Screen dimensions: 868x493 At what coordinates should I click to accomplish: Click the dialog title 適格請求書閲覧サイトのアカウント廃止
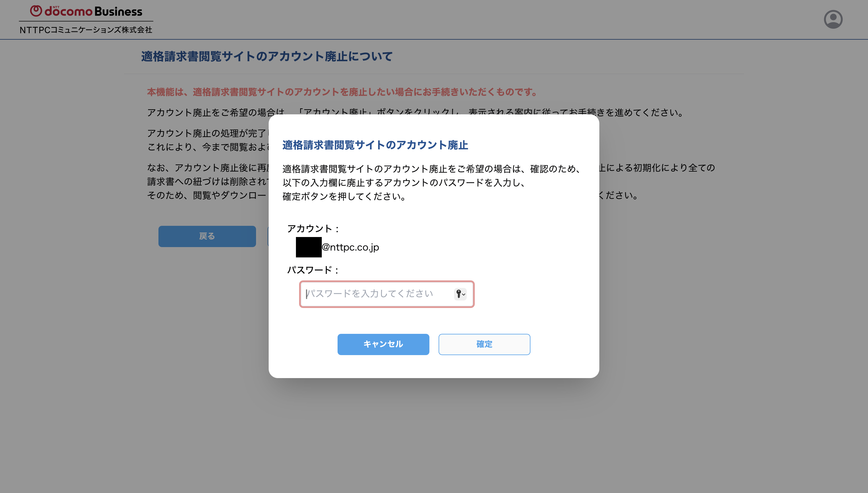[375, 145]
